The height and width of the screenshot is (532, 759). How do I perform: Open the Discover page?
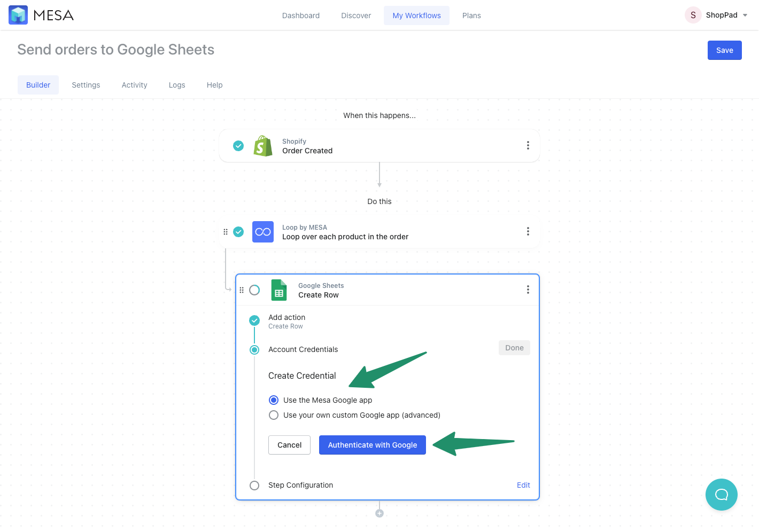pos(356,15)
